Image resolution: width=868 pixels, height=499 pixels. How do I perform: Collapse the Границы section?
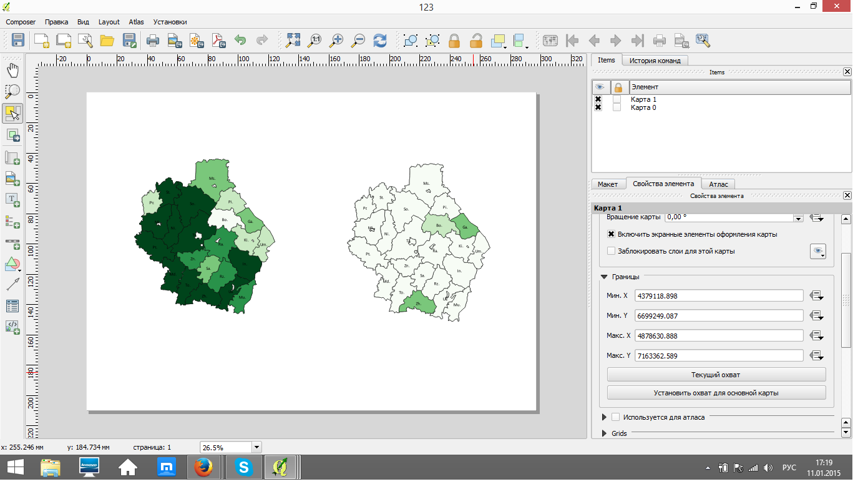pyautogui.click(x=604, y=277)
